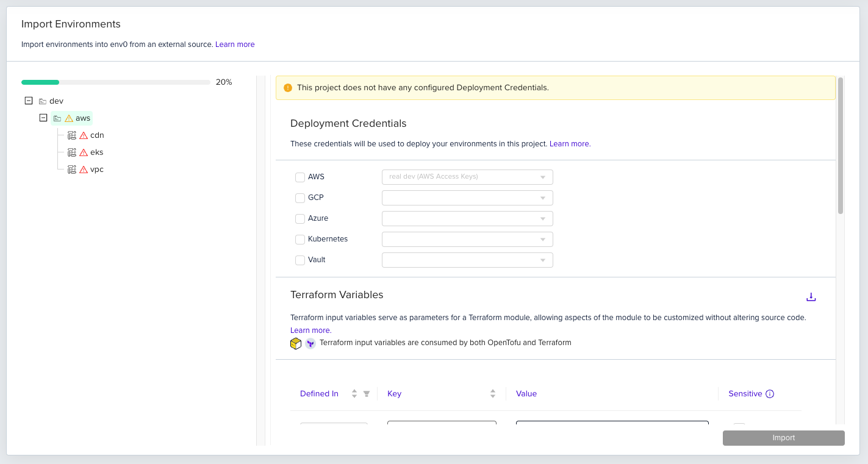Image resolution: width=868 pixels, height=464 pixels.
Task: Click the red warning icon beside eks
Action: tap(84, 152)
